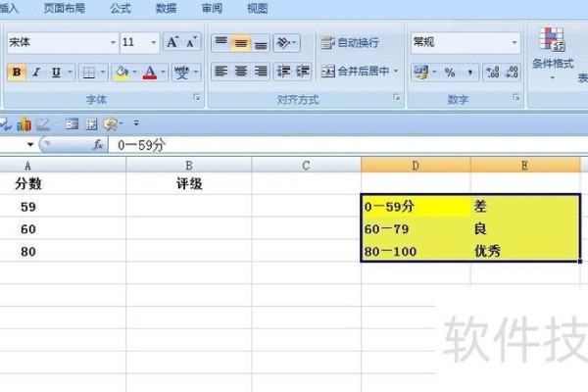Image resolution: width=588 pixels, height=392 pixels.
Task: Click the properties-style icon in quick toolbar
Action: tap(72, 123)
